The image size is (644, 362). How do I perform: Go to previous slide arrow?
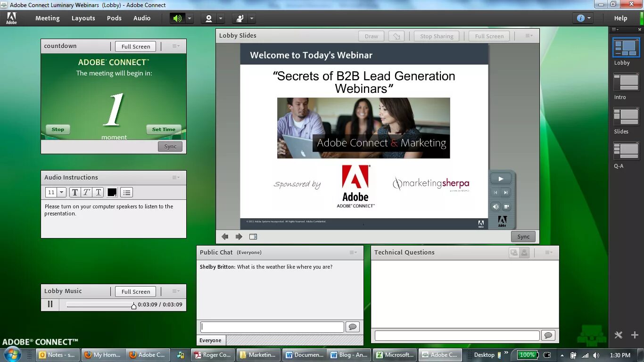pyautogui.click(x=225, y=237)
